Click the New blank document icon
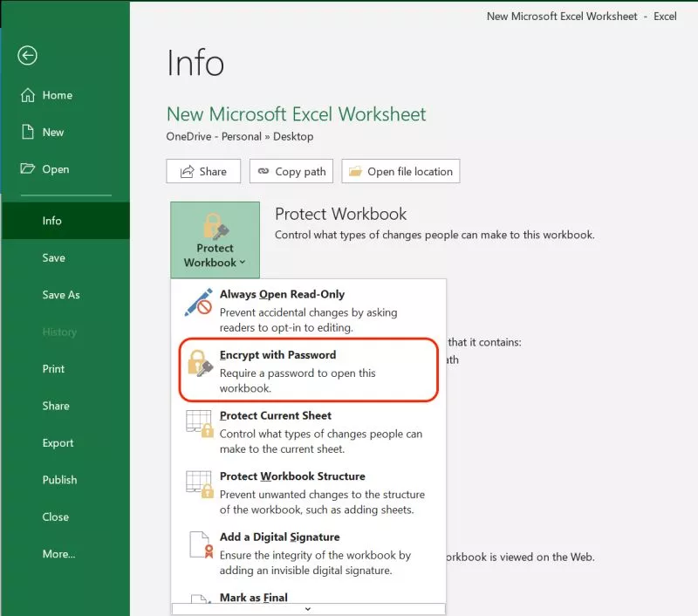Screen dimensions: 698x616 tap(28, 132)
